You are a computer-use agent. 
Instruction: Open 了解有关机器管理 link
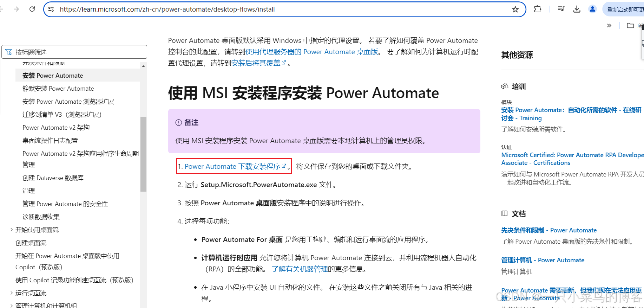(x=300, y=269)
